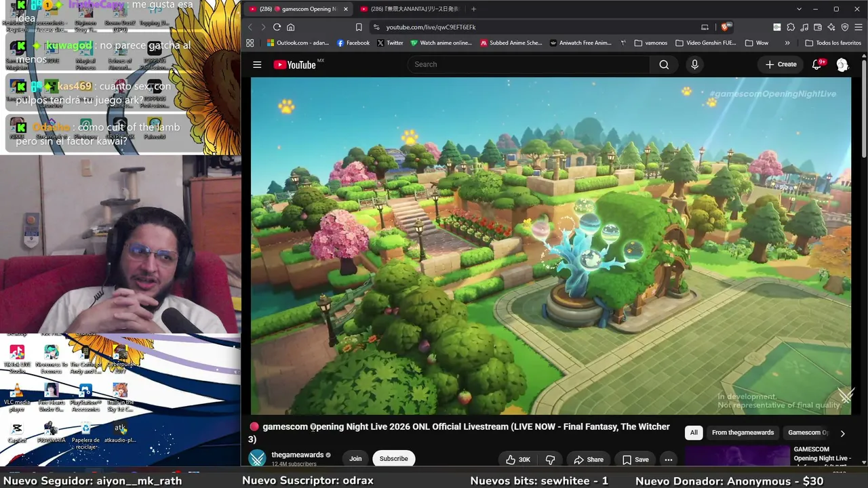Launch Trails in the Sky desktop shortcut
868x488 pixels.
120,398
